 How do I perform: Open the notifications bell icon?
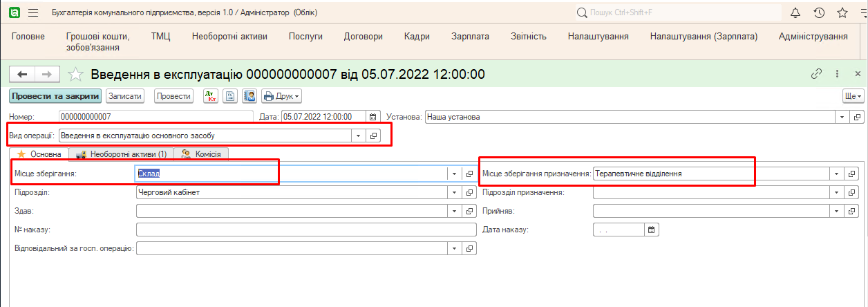[x=795, y=13]
